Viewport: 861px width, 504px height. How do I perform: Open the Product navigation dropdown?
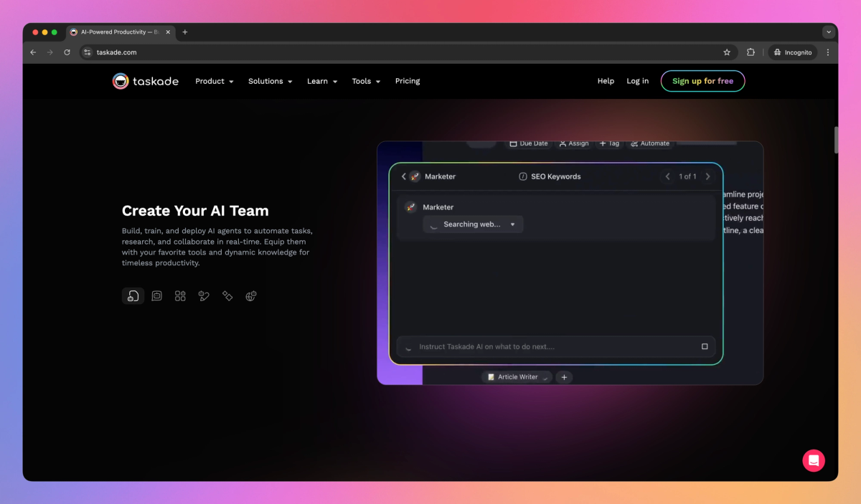(214, 81)
